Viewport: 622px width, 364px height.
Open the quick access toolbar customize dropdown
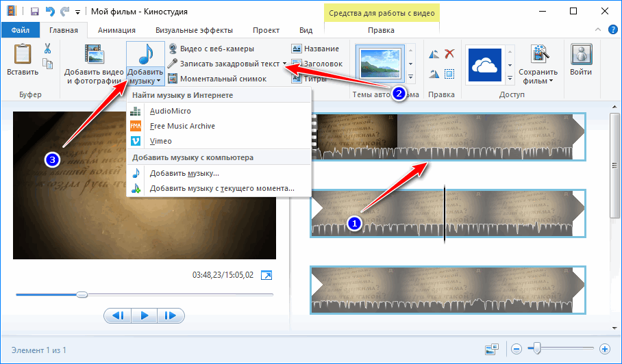click(x=78, y=12)
